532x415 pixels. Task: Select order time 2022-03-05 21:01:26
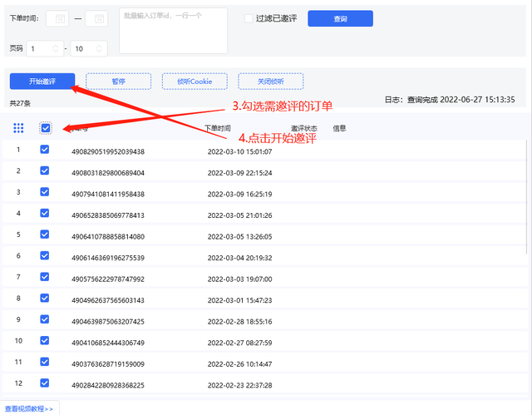pos(240,215)
